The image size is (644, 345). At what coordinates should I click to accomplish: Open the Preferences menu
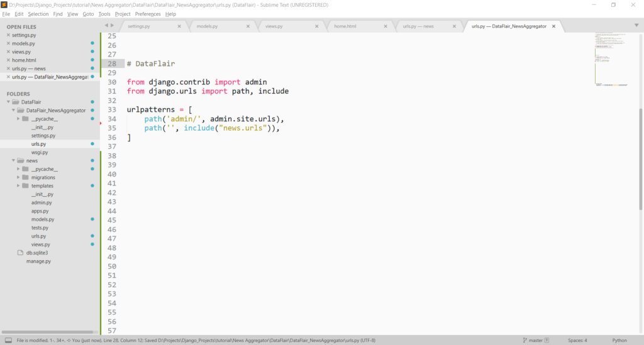(148, 14)
